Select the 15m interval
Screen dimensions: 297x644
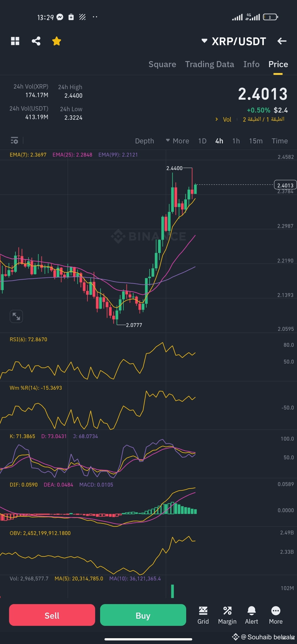coord(256,141)
